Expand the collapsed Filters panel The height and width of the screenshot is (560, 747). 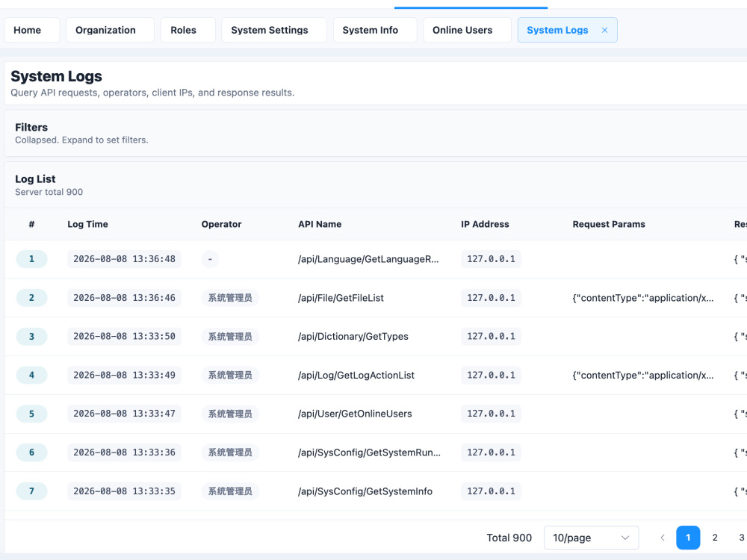376,134
